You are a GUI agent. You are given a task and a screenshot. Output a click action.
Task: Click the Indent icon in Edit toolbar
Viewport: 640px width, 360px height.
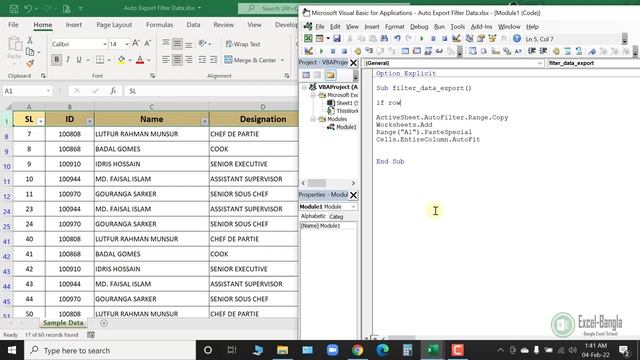[x=531, y=51]
